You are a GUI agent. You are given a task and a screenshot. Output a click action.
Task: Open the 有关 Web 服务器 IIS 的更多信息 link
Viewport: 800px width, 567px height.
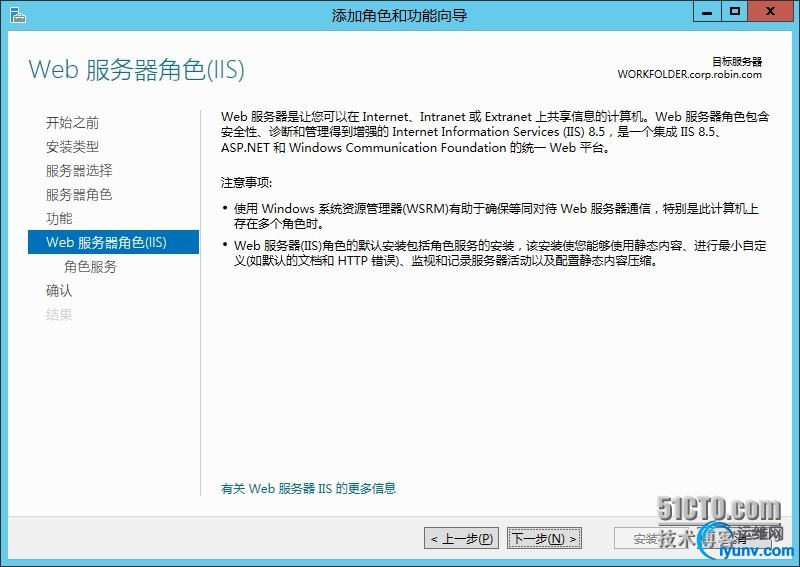308,488
